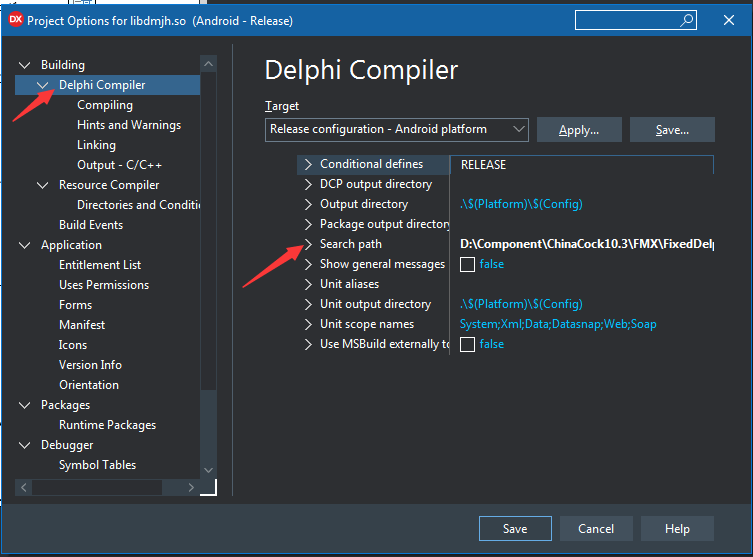Image resolution: width=753 pixels, height=557 pixels.
Task: Click the tree vertical scrollbar thumb
Action: point(208,231)
